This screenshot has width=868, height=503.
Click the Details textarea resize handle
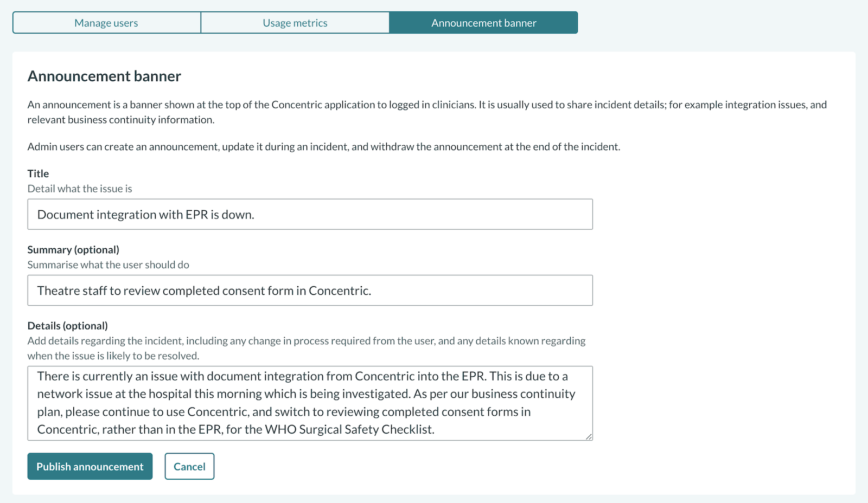tap(589, 437)
